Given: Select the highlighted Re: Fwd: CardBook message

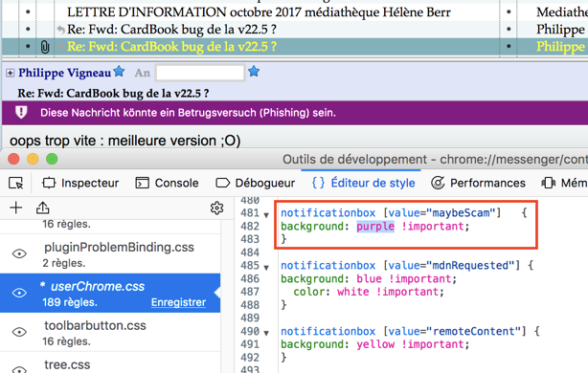Looking at the screenshot, I should tap(171, 47).
